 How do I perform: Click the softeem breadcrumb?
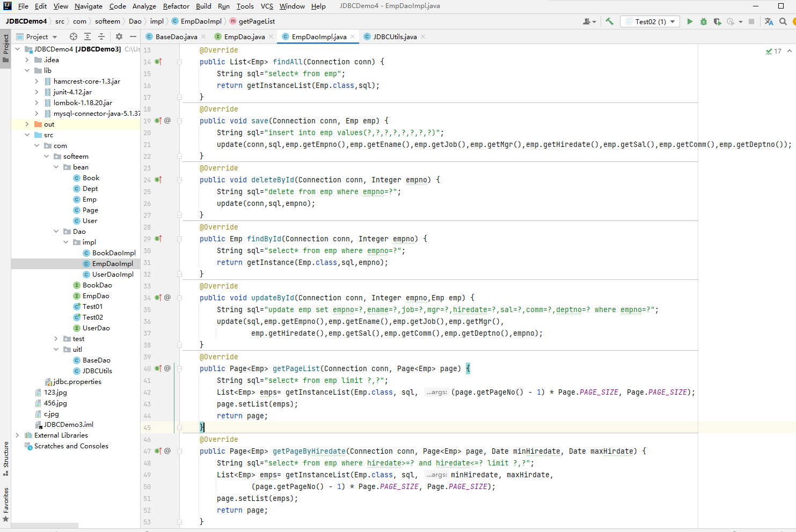(x=107, y=21)
